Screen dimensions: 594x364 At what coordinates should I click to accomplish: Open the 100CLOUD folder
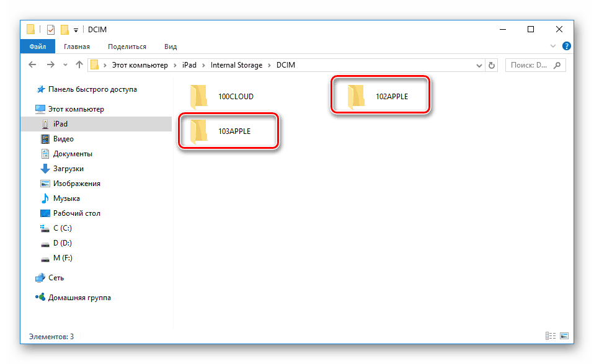[x=223, y=97]
